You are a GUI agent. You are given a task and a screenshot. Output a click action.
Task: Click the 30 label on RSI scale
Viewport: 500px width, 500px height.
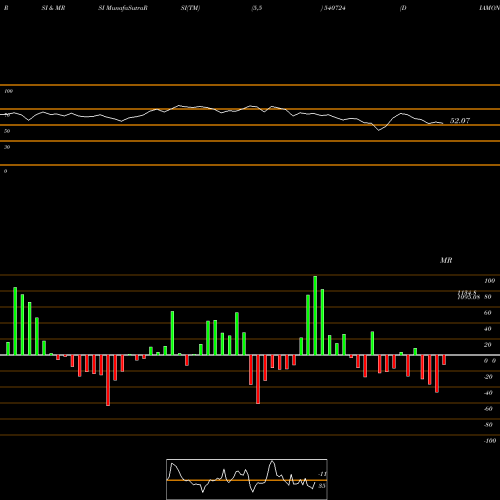[x=7, y=147]
